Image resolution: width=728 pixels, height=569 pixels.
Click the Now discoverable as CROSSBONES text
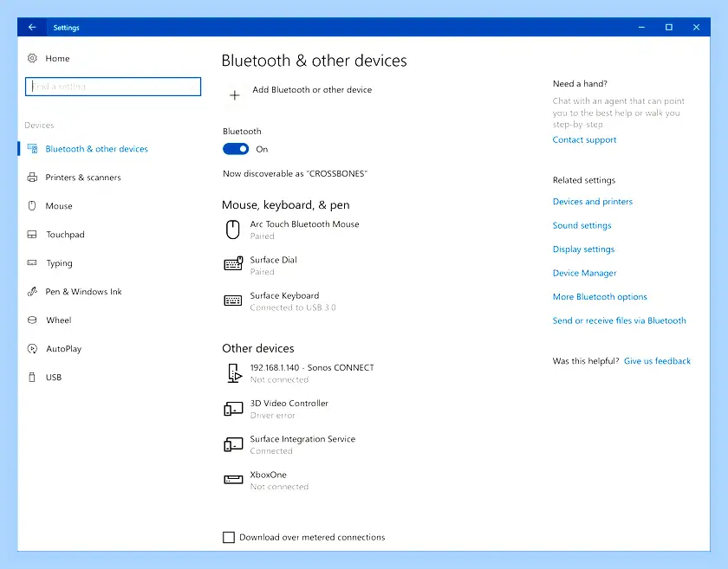tap(296, 173)
